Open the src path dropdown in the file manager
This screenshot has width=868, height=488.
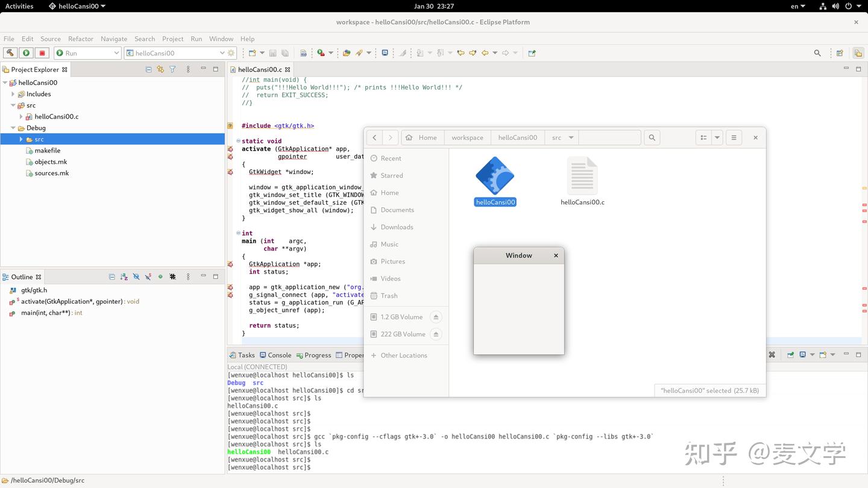571,137
